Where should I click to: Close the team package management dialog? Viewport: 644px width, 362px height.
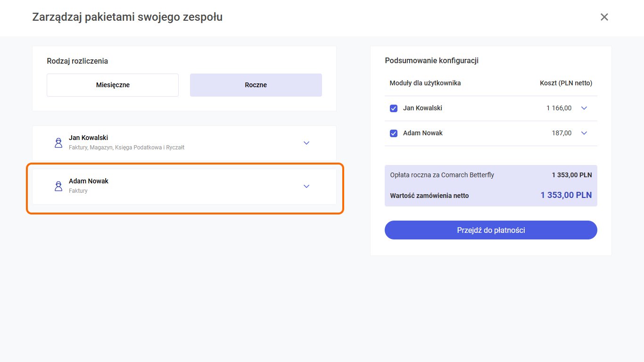(x=604, y=17)
